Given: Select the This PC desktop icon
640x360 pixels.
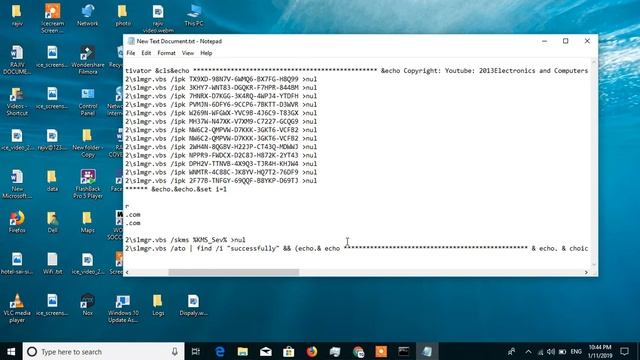Looking at the screenshot, I should [x=193, y=16].
